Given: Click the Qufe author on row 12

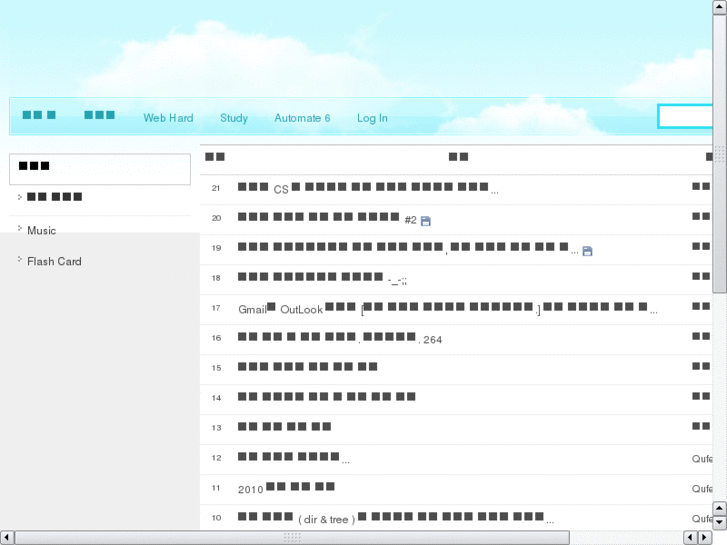Looking at the screenshot, I should (702, 459).
